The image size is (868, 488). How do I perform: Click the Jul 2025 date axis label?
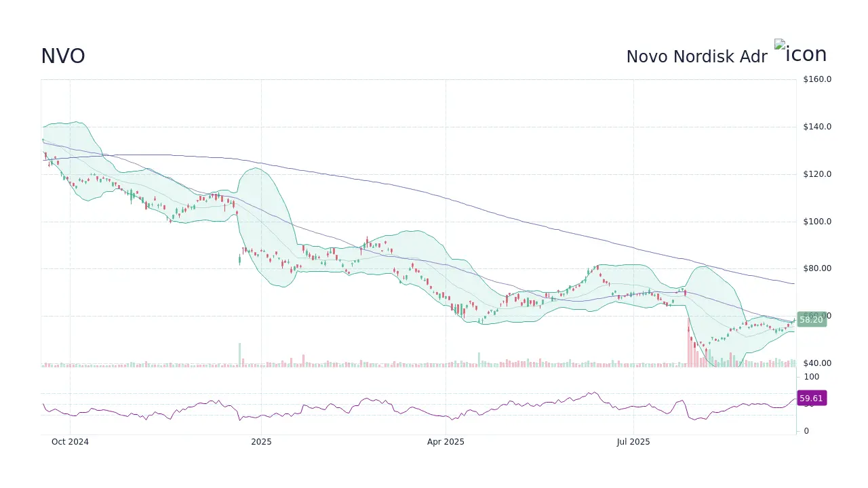click(633, 442)
